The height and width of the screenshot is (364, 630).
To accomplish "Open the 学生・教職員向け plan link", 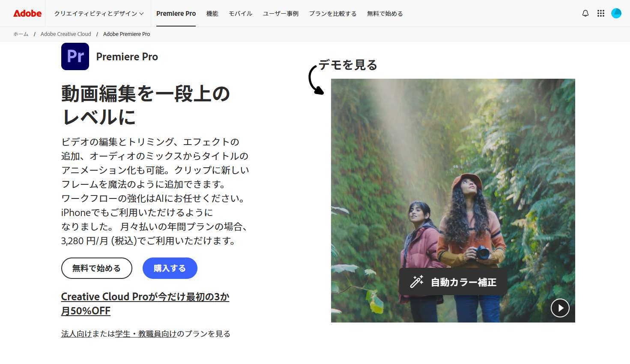I will [146, 334].
